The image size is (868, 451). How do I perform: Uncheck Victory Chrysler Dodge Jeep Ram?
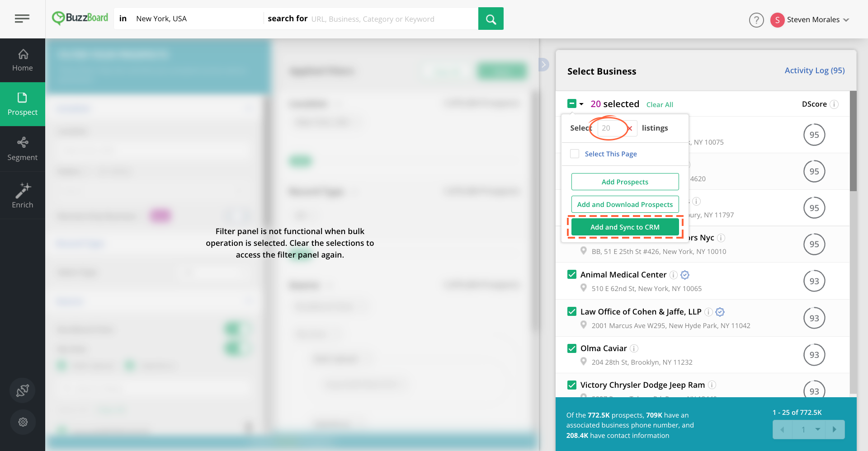coord(572,385)
